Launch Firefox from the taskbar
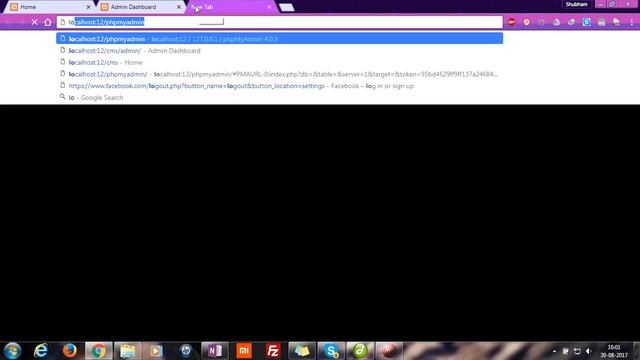The height and width of the screenshot is (360, 640). [x=70, y=351]
